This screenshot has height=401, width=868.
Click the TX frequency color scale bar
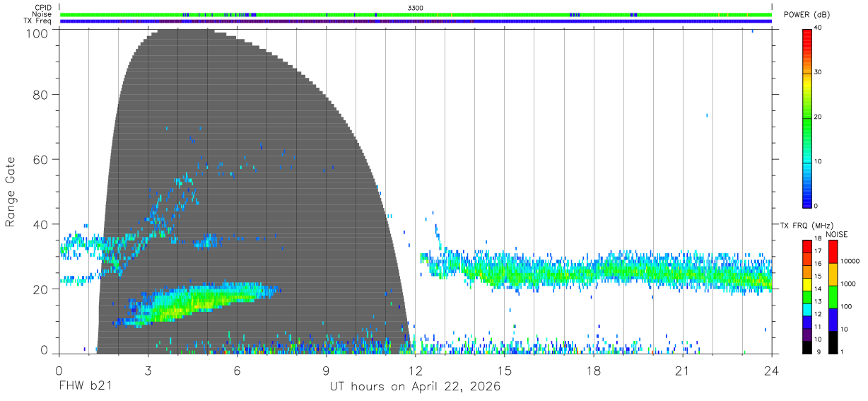click(807, 296)
